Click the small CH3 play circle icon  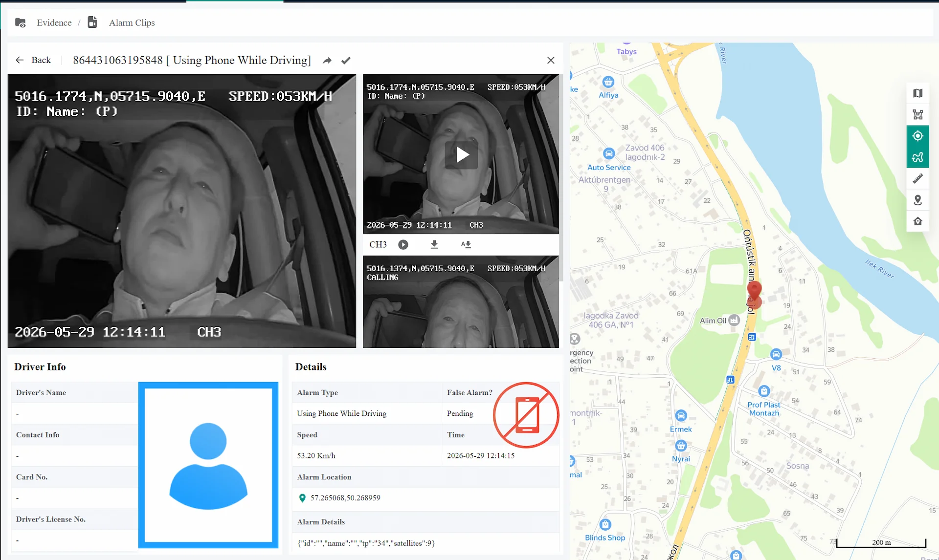(x=403, y=245)
